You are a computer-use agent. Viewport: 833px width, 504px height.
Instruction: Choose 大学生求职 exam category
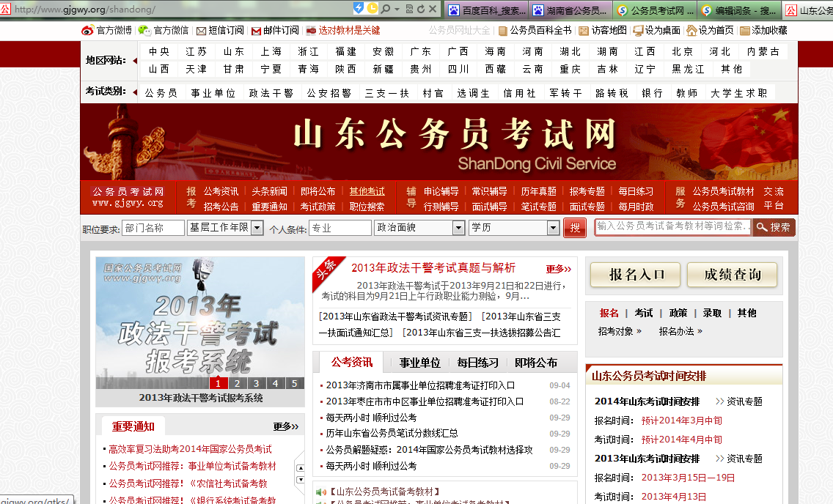coord(739,93)
